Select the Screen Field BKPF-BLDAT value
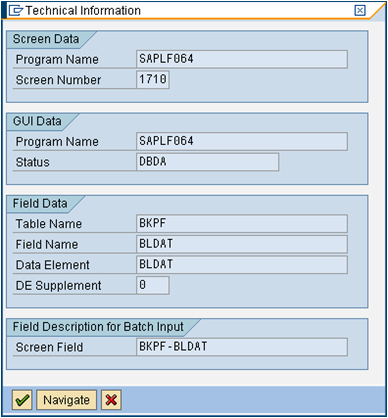Viewport: 388px width, 418px height. (242, 347)
